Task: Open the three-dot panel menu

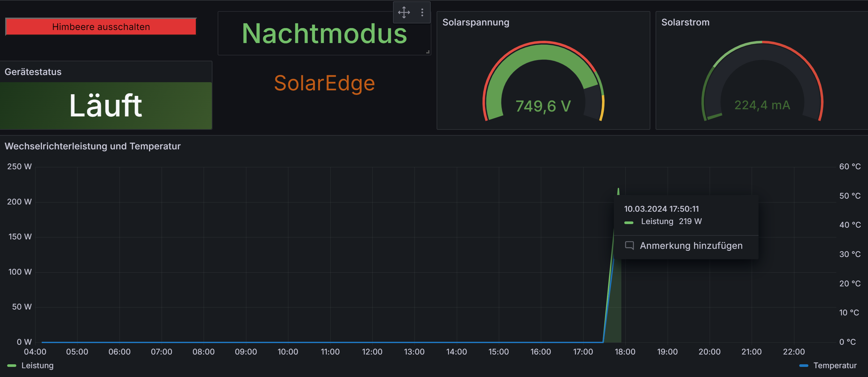Action: coord(422,12)
